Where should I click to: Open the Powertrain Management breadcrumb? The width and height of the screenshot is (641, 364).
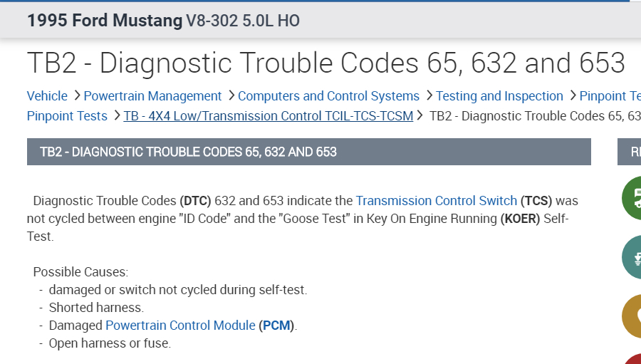pyautogui.click(x=152, y=96)
